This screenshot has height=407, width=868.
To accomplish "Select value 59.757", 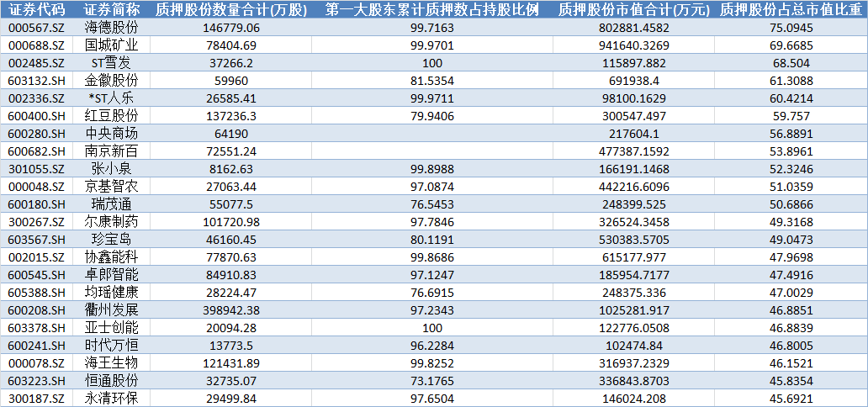I will (793, 116).
